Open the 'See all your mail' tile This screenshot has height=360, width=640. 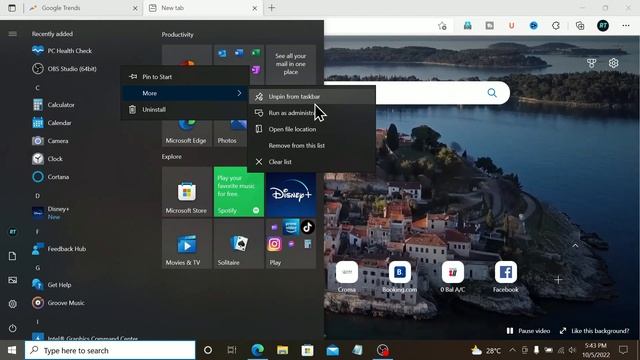291,64
